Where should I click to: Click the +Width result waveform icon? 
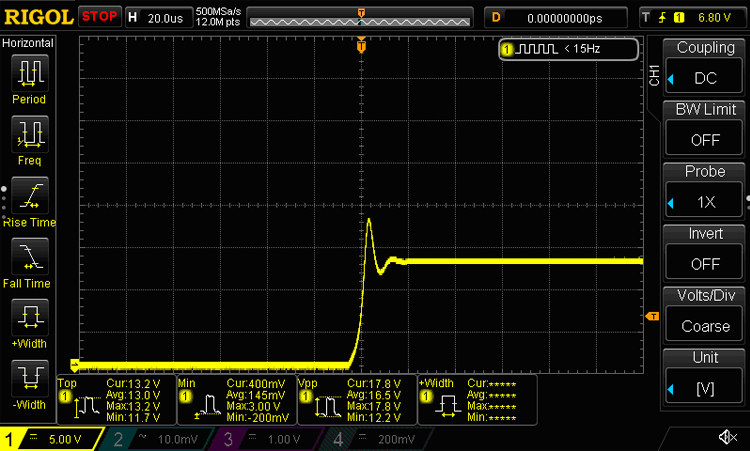click(x=448, y=407)
